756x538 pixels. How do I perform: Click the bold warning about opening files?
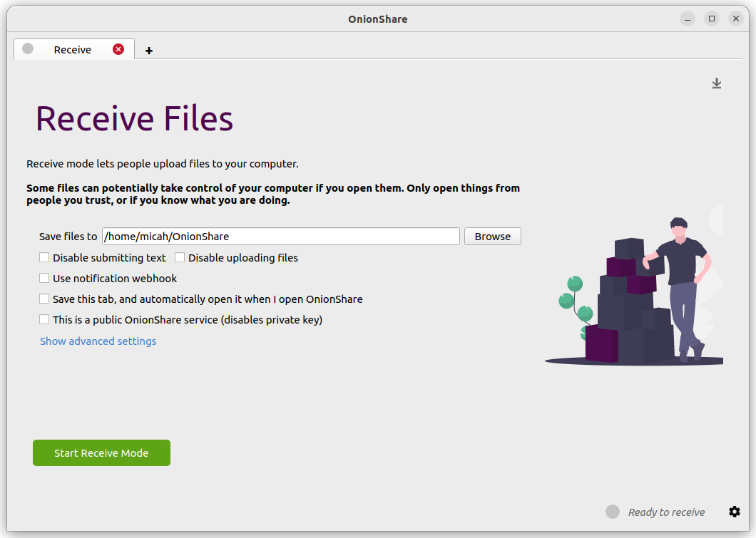[x=273, y=194]
